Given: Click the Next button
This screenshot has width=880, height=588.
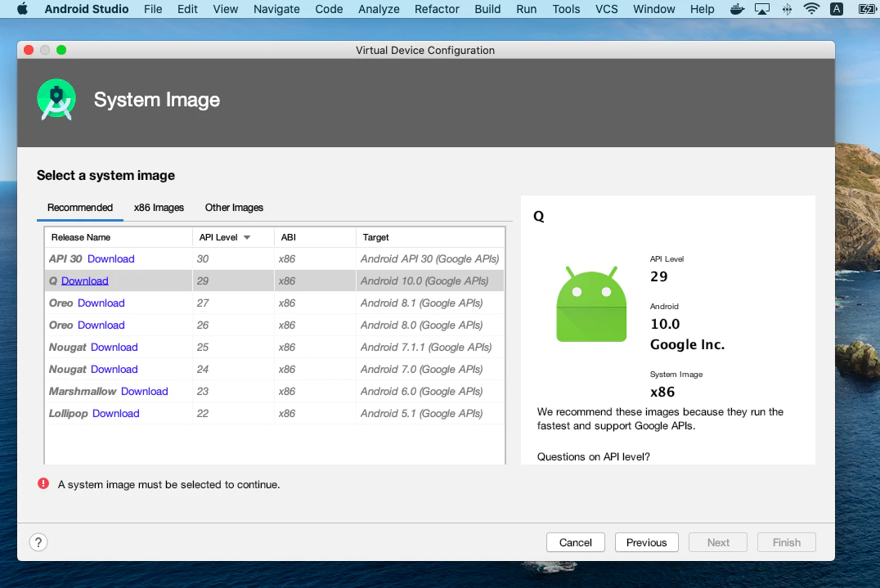Looking at the screenshot, I should (718, 542).
